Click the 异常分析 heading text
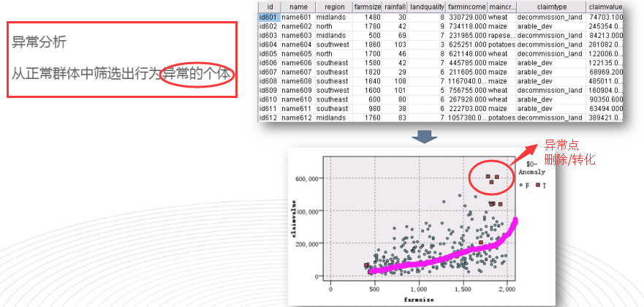 pos(39,42)
